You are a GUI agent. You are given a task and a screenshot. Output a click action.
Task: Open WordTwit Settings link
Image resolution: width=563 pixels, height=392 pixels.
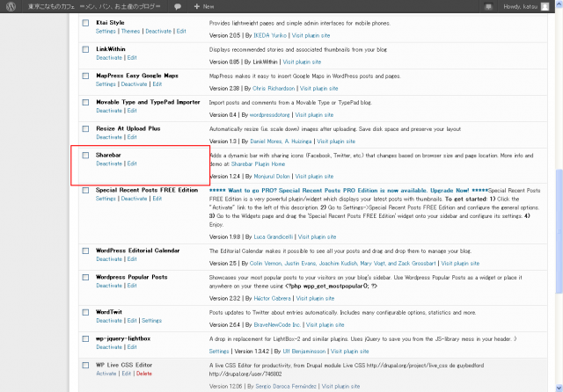[151, 321]
